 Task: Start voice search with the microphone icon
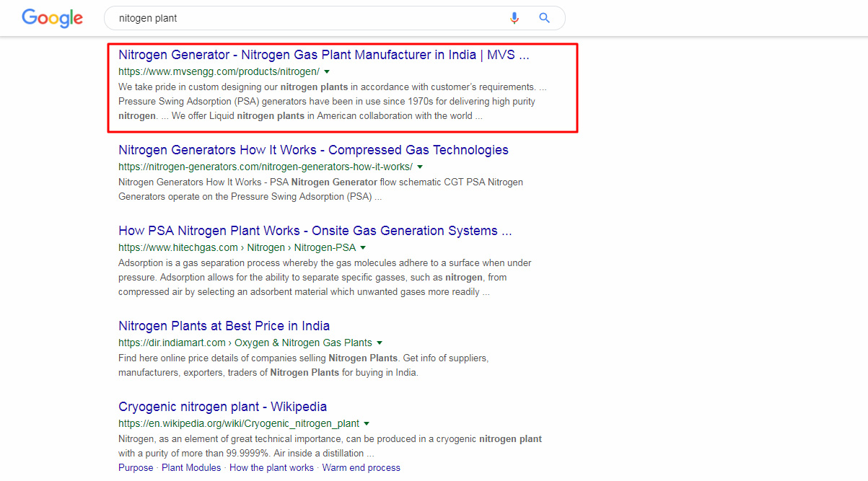pos(514,18)
